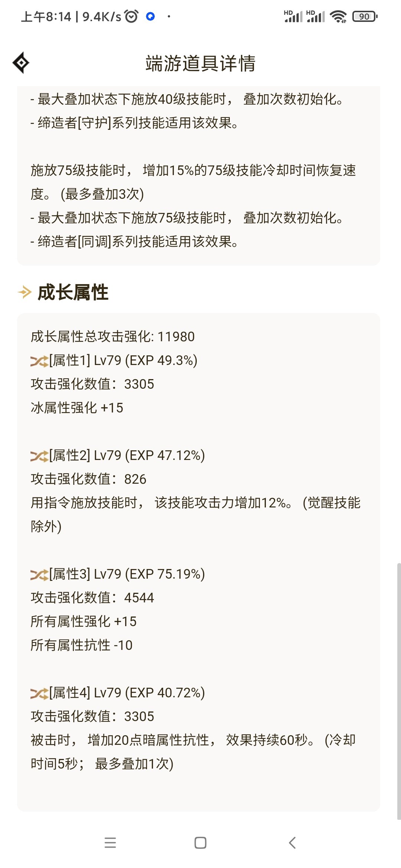Tap the Android home square button

coord(200,843)
